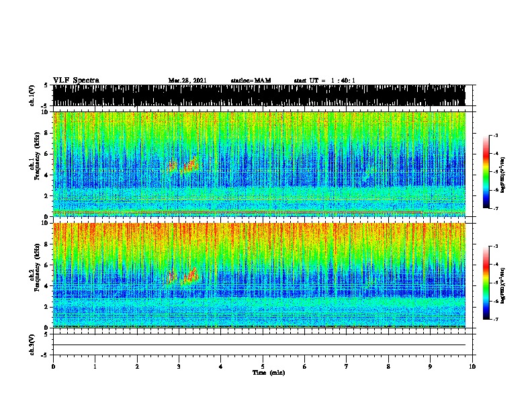
Task: Click the chorus emission burst in ch.1 spectrogram
Action: coord(183,165)
